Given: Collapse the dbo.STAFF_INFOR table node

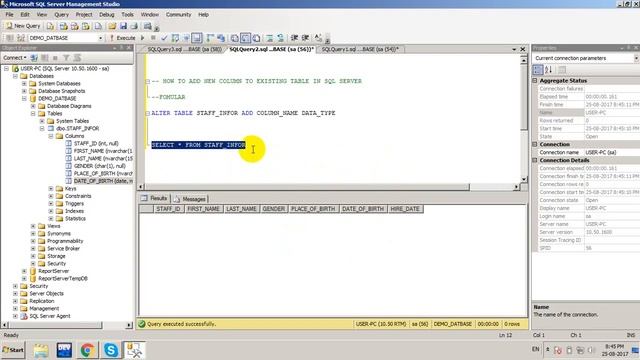Looking at the screenshot, I should [42, 129].
